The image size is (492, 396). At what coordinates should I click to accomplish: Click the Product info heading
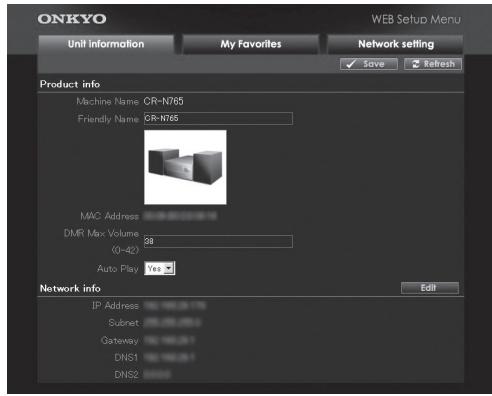click(x=70, y=84)
